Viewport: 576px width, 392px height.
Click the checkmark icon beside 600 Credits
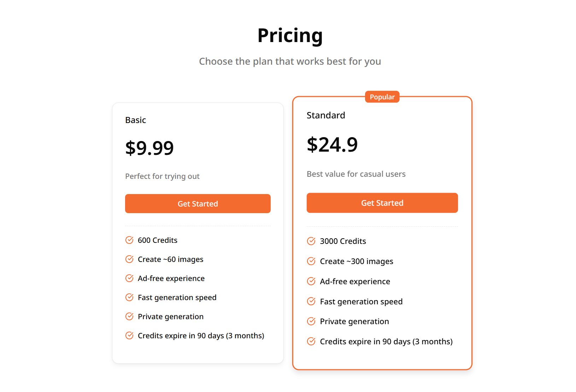click(129, 240)
